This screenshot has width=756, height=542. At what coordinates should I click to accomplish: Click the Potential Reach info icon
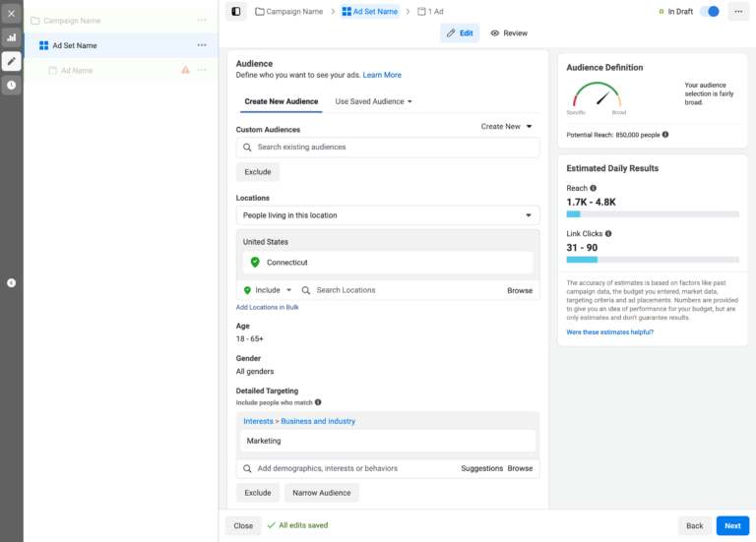tap(665, 135)
